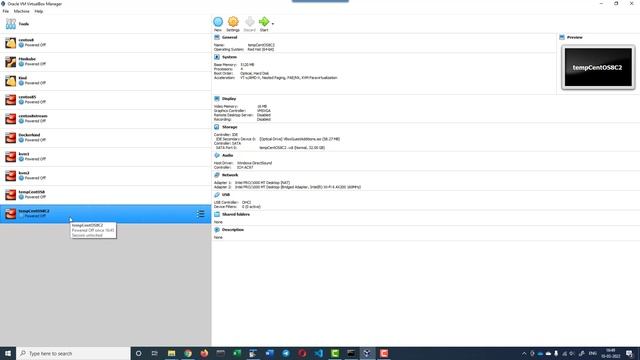Expand the Start button dropdown arrow
This screenshot has height=360, width=640.
(x=273, y=24)
